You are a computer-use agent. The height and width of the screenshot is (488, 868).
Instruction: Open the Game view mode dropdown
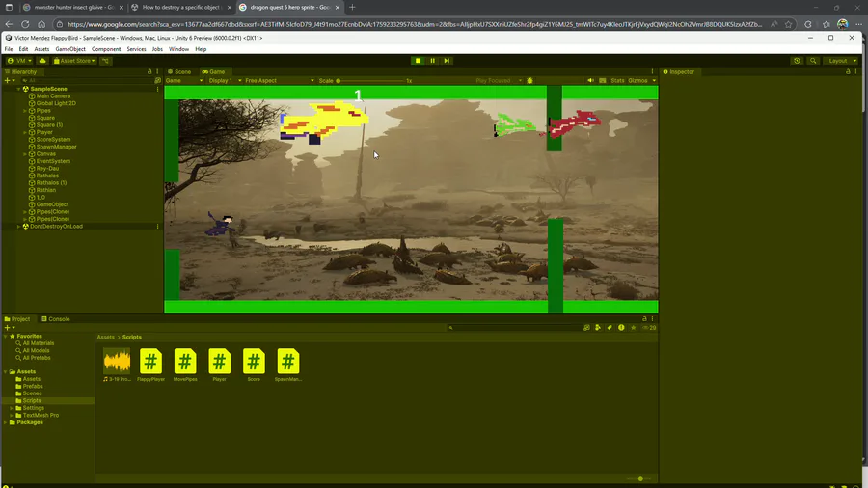(x=184, y=80)
